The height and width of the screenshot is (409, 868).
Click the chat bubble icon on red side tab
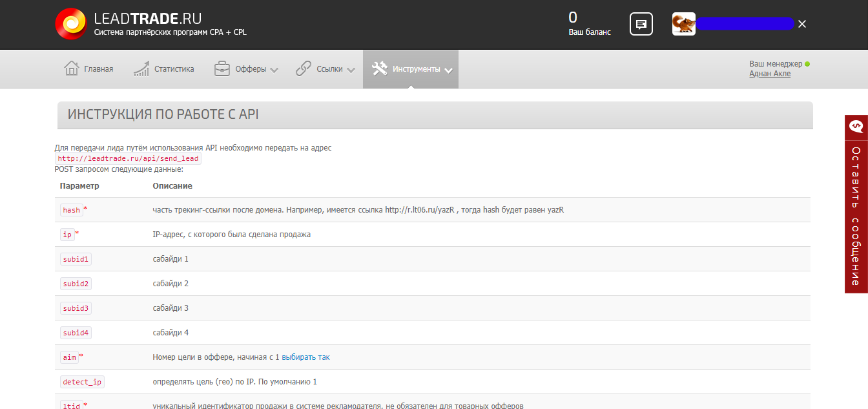coord(856,127)
